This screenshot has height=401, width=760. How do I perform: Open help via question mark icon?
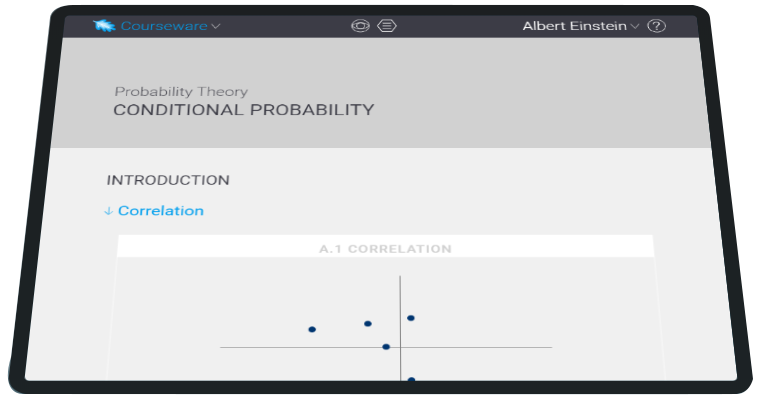tap(656, 26)
